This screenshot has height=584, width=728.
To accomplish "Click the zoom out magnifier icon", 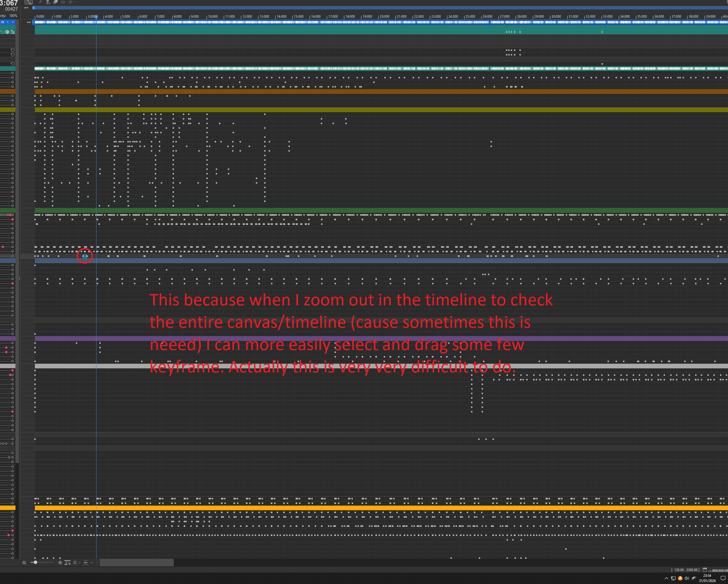I will pyautogui.click(x=24, y=563).
